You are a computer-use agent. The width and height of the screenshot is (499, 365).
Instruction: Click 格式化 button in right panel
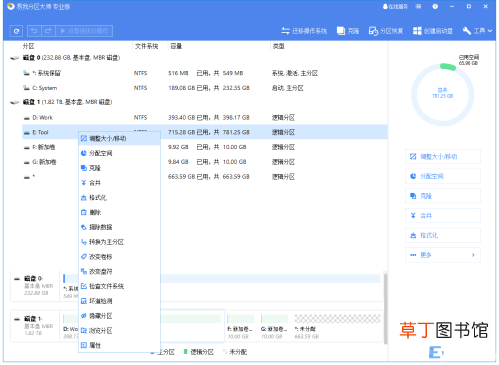coord(443,235)
